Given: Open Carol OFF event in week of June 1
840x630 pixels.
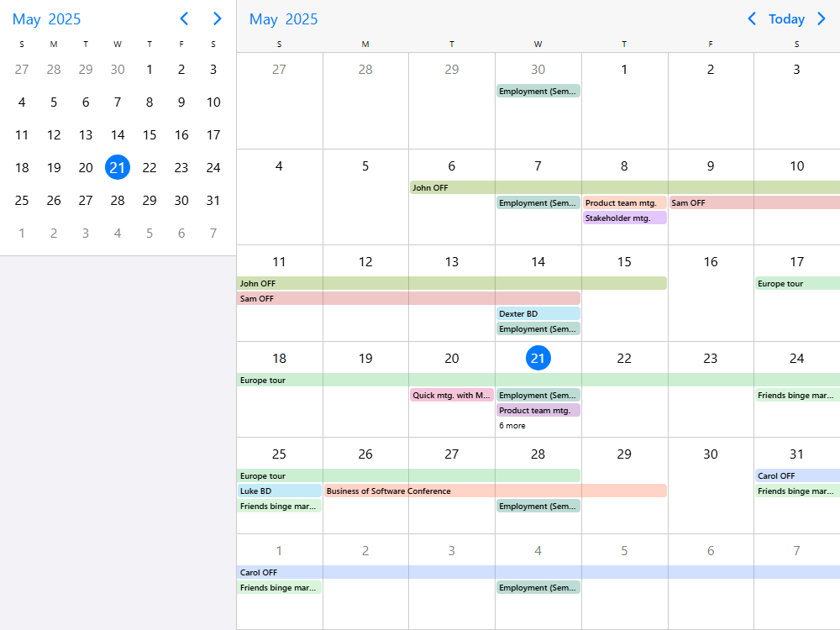Looking at the screenshot, I should [538, 572].
